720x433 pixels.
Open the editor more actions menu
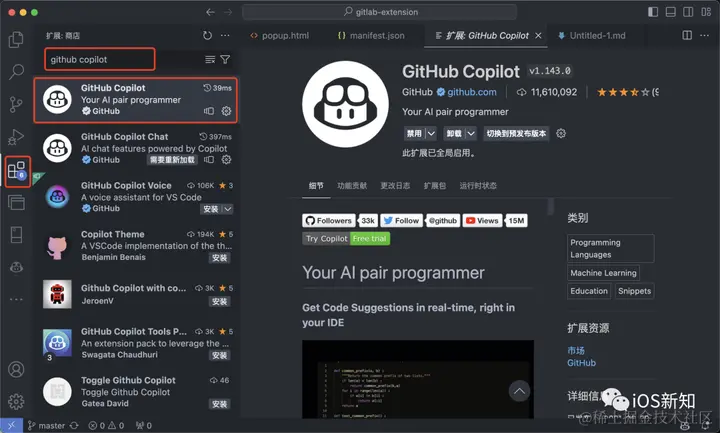pyautogui.click(x=704, y=35)
